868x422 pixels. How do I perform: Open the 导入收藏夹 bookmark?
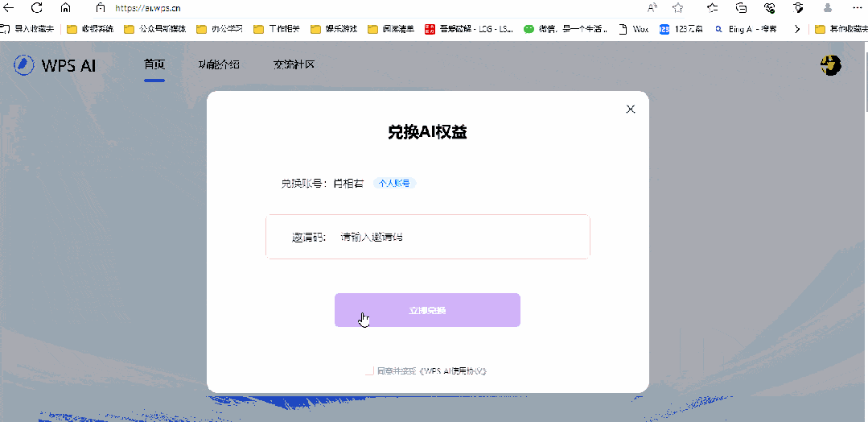tap(27, 29)
